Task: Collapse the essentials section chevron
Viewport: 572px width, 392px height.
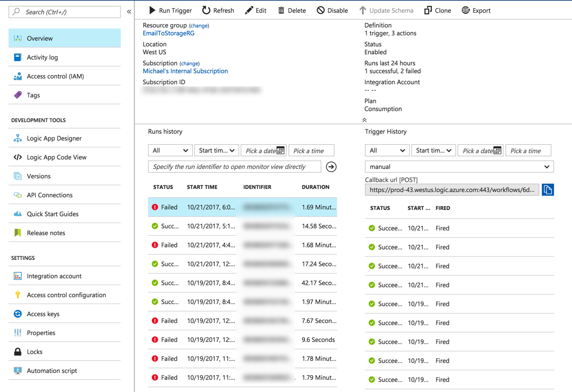Action: (x=364, y=120)
